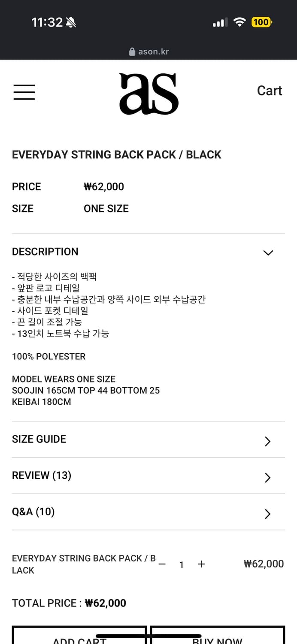Expand REVIEW (13) section

click(x=148, y=477)
